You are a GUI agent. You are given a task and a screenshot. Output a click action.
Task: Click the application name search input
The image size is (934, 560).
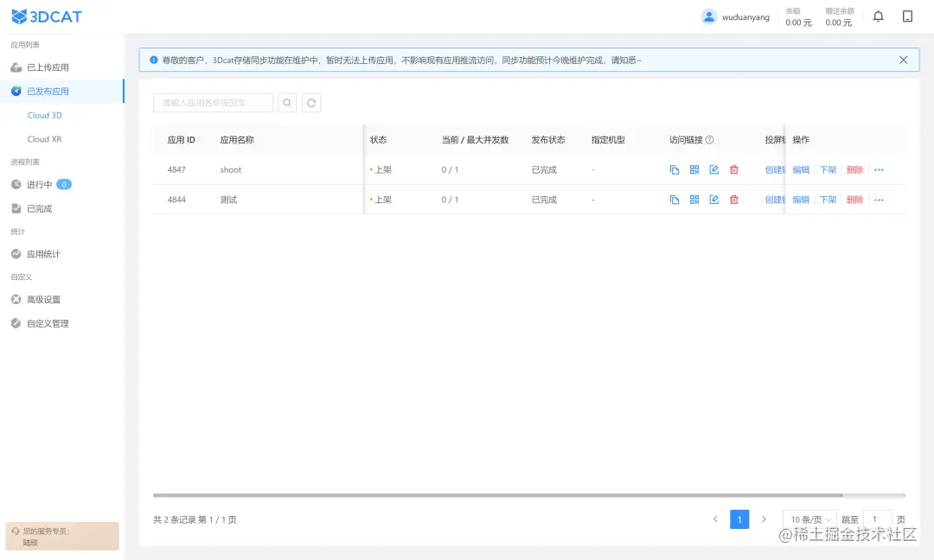coord(212,102)
